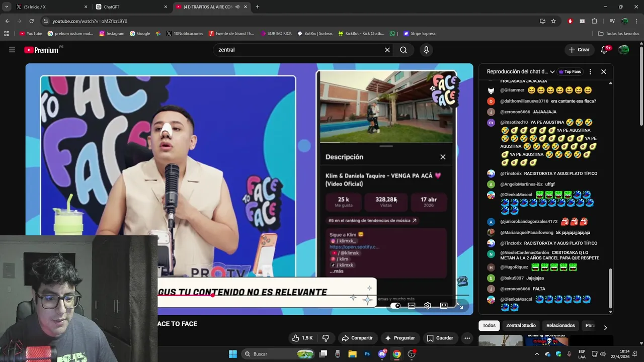This screenshot has height=362, width=644.
Task: Show next filter chips with arrow
Action: click(x=605, y=327)
